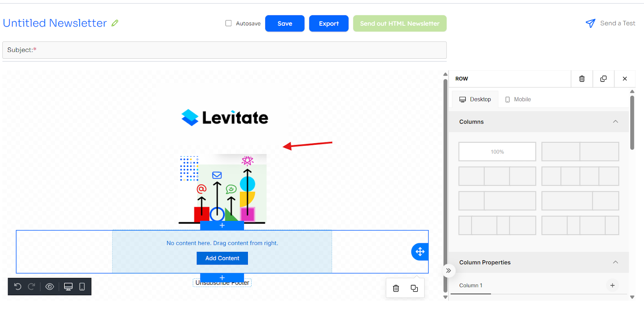Duplicate row using ROW panel copy icon
644x333 pixels.
[603, 79]
